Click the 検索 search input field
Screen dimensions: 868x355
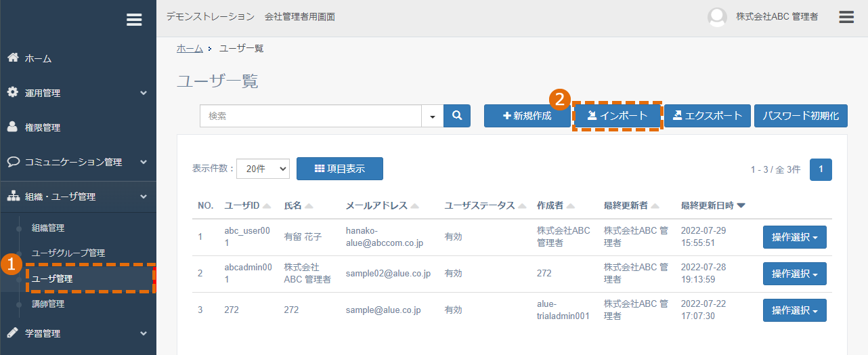pyautogui.click(x=311, y=117)
